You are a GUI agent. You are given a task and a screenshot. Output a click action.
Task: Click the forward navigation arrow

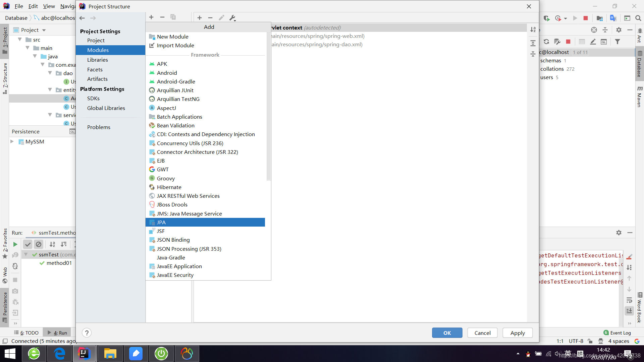[x=93, y=18]
